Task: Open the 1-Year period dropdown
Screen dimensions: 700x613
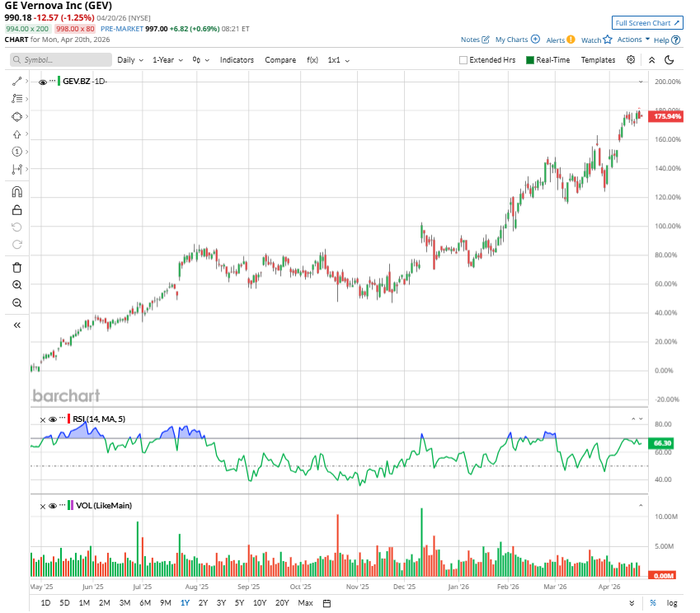Action: (167, 60)
